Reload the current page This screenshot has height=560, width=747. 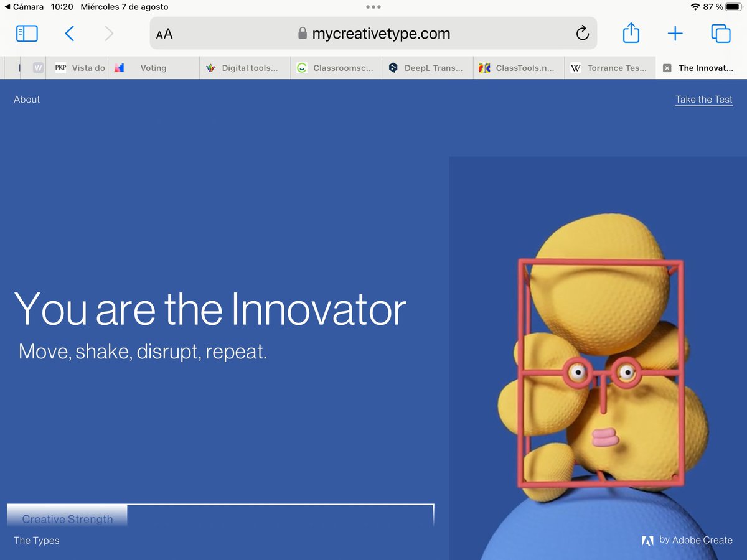(x=582, y=34)
